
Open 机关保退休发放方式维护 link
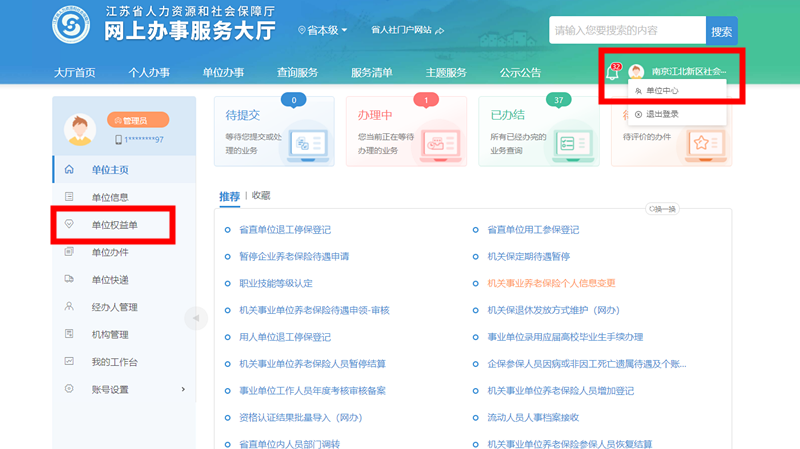pyautogui.click(x=554, y=310)
